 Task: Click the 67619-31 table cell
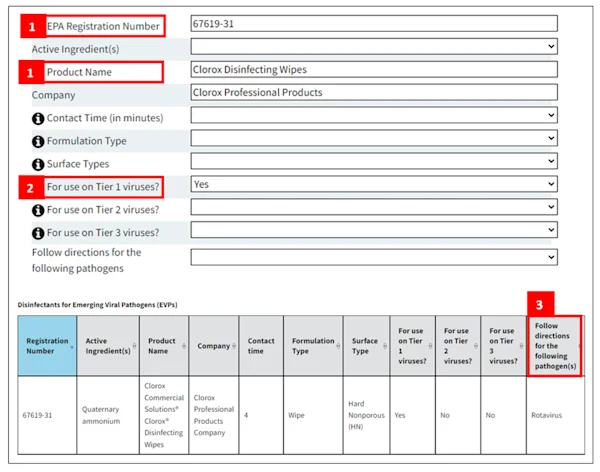pos(47,415)
